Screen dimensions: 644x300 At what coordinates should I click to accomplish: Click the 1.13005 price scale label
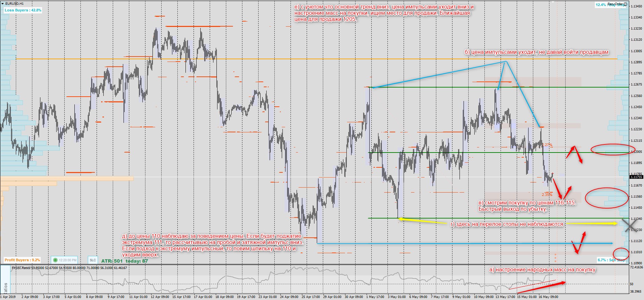pos(636,51)
